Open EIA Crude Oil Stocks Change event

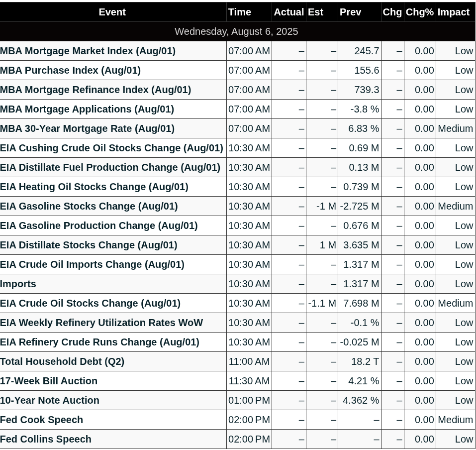pos(90,303)
